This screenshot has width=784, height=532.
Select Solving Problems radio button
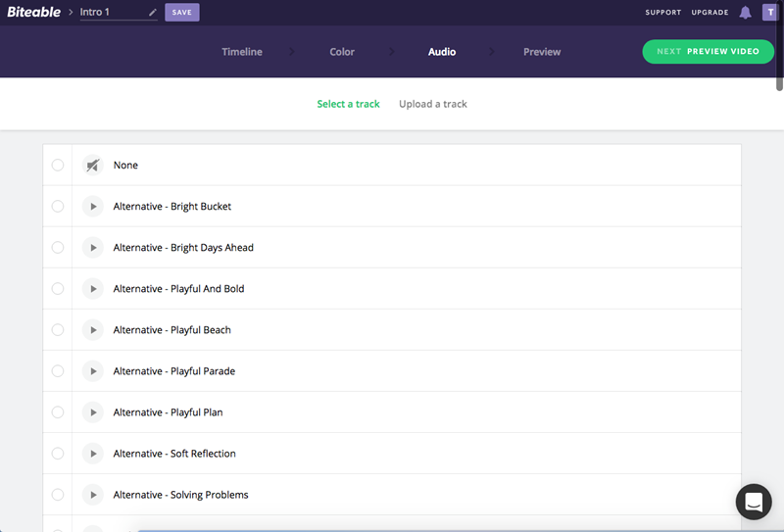click(x=58, y=495)
